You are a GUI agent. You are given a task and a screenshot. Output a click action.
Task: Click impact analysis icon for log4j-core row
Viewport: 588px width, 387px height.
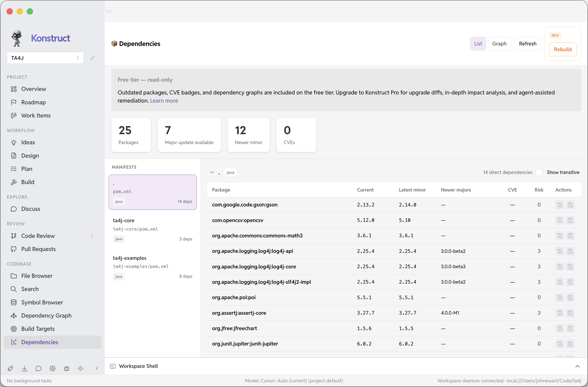tap(570, 267)
